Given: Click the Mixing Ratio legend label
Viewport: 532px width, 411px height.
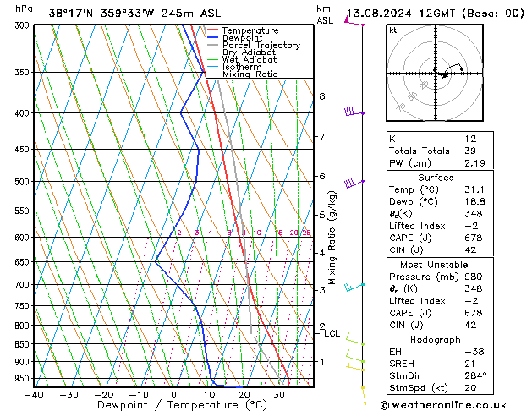Looking at the screenshot, I should tap(250, 74).
